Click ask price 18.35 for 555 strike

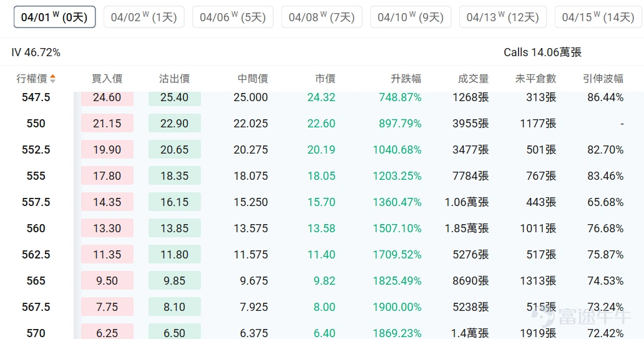tap(175, 176)
